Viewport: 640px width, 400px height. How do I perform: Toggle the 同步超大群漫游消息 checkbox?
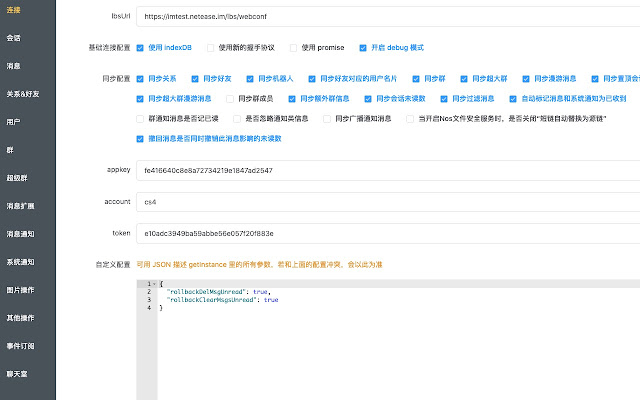[x=140, y=99]
